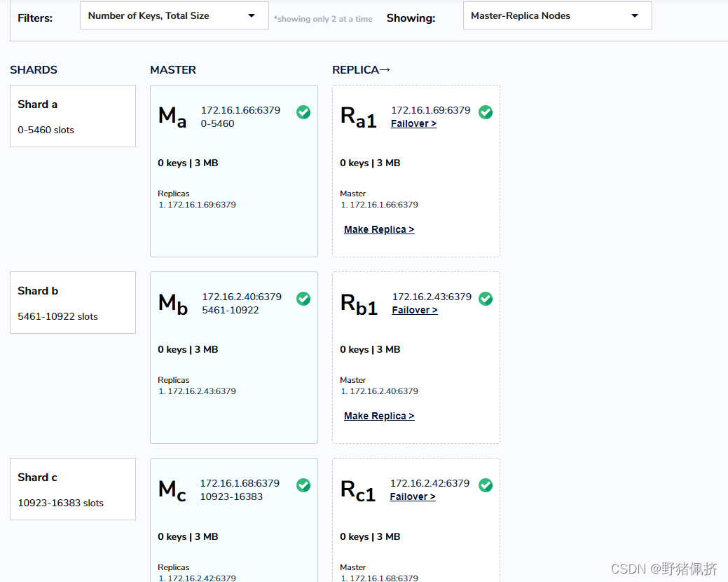Screen dimensions: 728x582
Task: Click the MASTER column header
Action: pos(172,69)
